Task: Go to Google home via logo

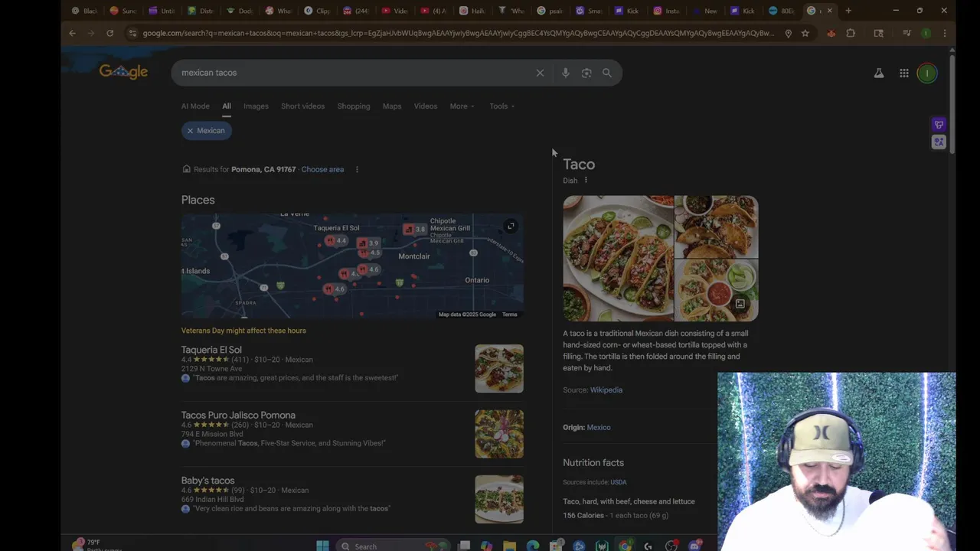Action: coord(123,72)
